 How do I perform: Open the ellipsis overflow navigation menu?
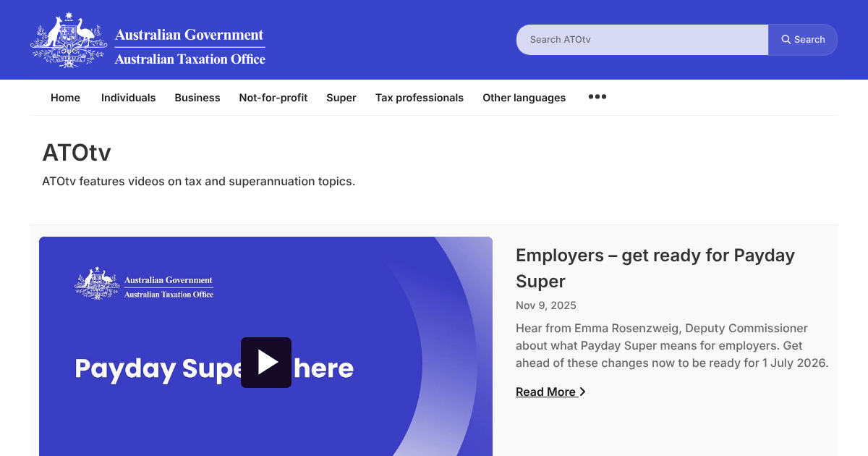(x=597, y=96)
